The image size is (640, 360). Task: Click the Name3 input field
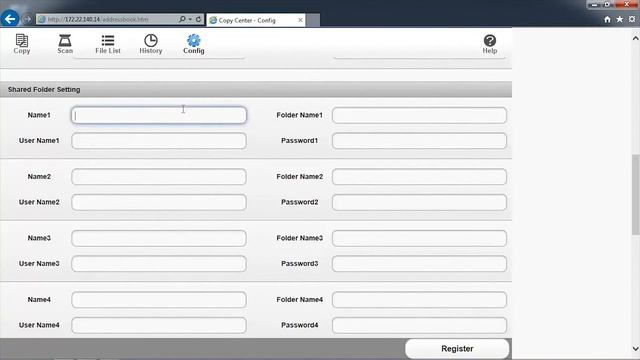coord(159,238)
